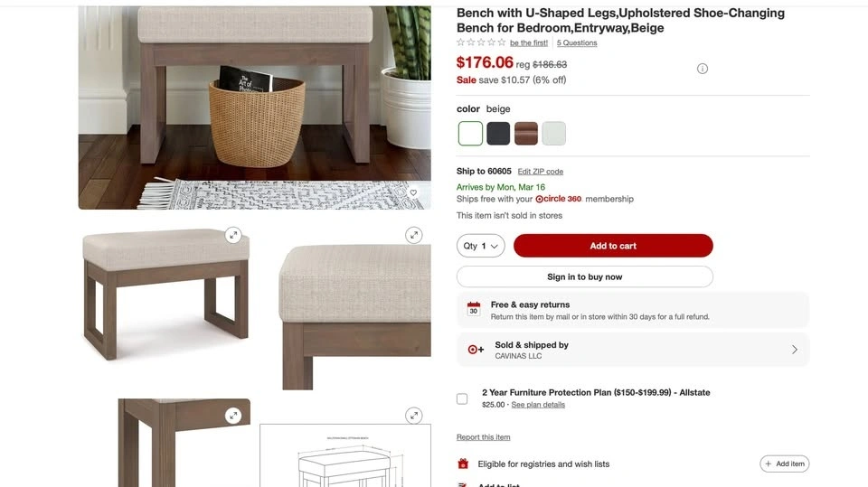The image size is (868, 487).
Task: Click Sign in to buy now
Action: 585,276
